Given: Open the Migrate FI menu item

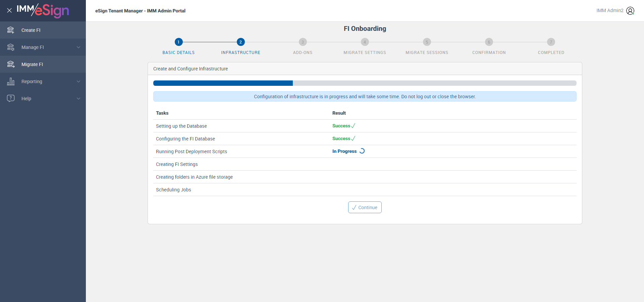Looking at the screenshot, I should pos(43,64).
